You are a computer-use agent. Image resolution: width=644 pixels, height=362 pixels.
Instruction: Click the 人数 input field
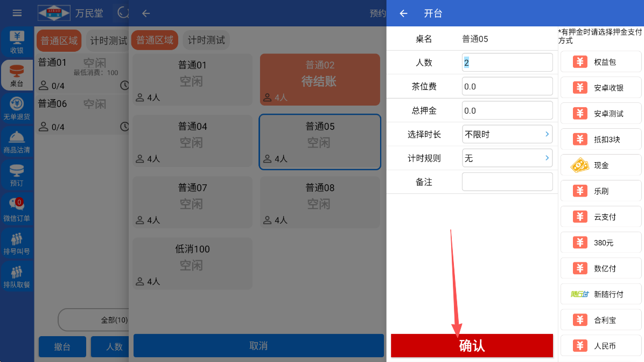pos(507,62)
